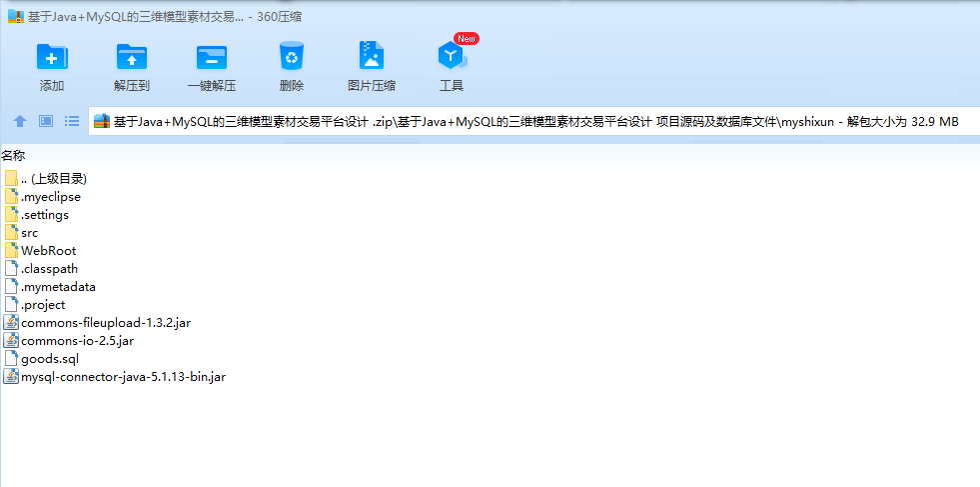This screenshot has width=980, height=487.
Task: Select the goods.sql file
Action: [41, 359]
